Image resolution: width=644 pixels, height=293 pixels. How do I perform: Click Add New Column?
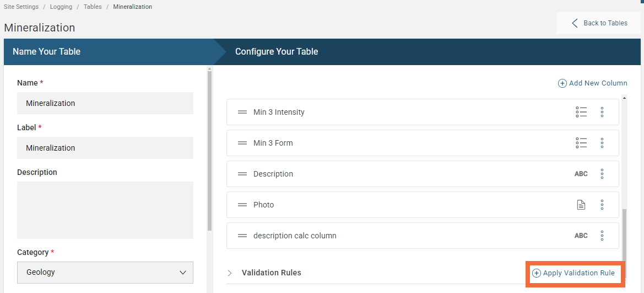tap(593, 83)
